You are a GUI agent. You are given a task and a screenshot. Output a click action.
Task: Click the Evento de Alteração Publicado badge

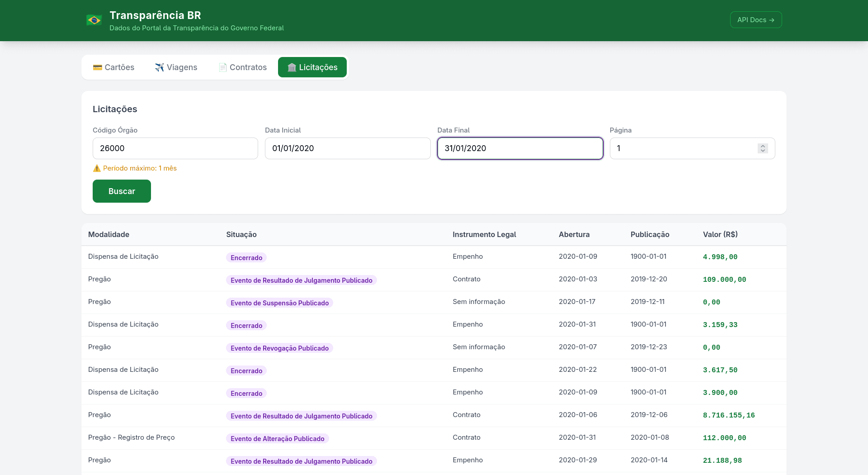tap(278, 438)
